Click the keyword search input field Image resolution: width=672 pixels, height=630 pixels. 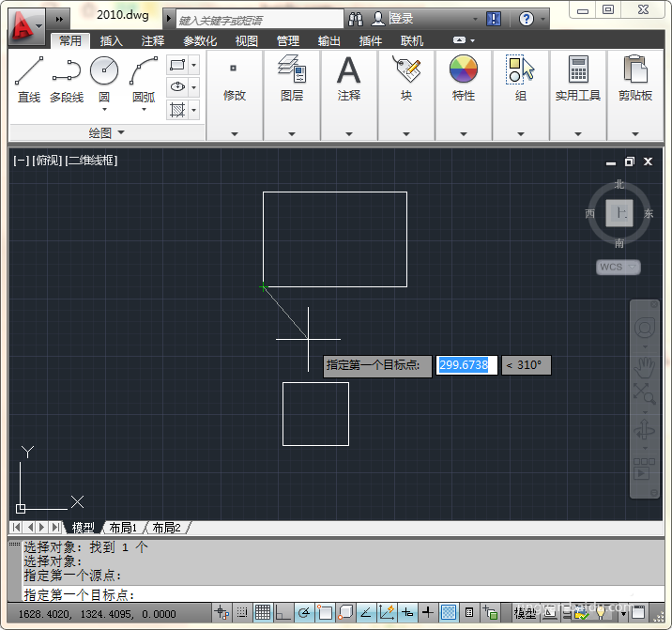[260, 20]
